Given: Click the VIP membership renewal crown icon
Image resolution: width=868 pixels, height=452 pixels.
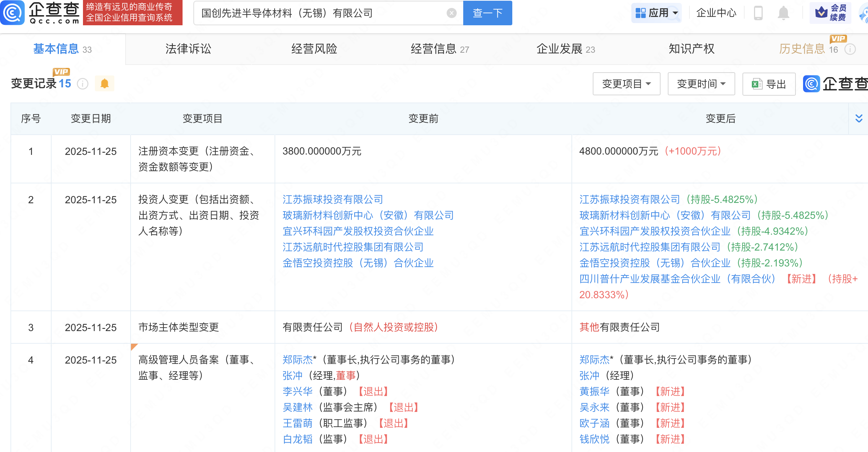Looking at the screenshot, I should point(821,13).
